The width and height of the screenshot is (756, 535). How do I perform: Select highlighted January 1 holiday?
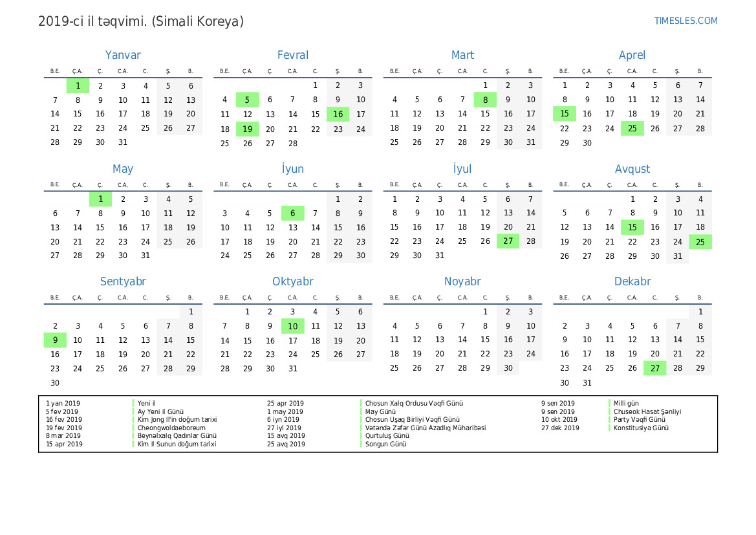(x=78, y=85)
